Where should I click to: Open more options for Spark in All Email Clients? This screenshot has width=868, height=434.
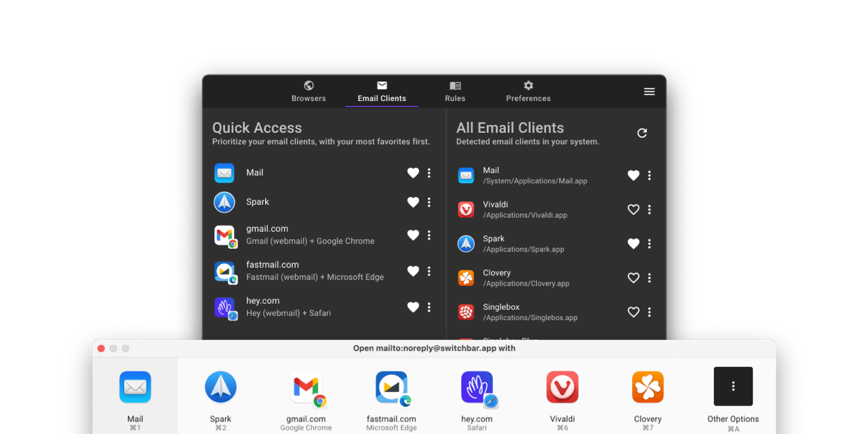coord(650,243)
